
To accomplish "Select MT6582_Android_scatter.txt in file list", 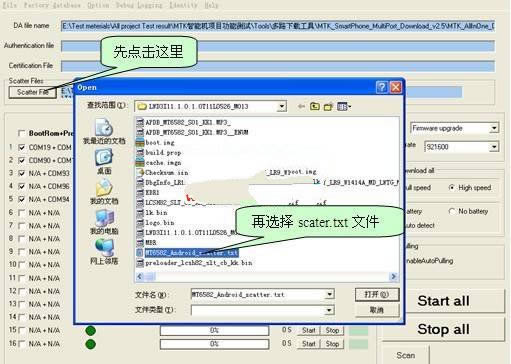I will point(187,253).
